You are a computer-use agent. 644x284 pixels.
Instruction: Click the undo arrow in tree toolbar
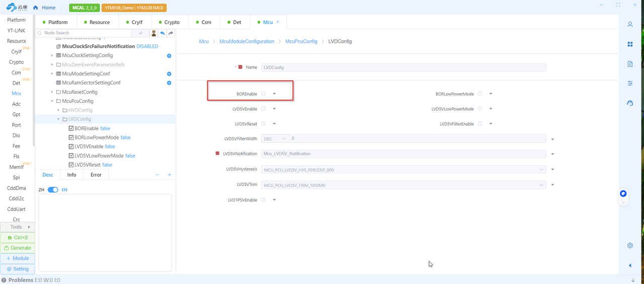[162, 33]
